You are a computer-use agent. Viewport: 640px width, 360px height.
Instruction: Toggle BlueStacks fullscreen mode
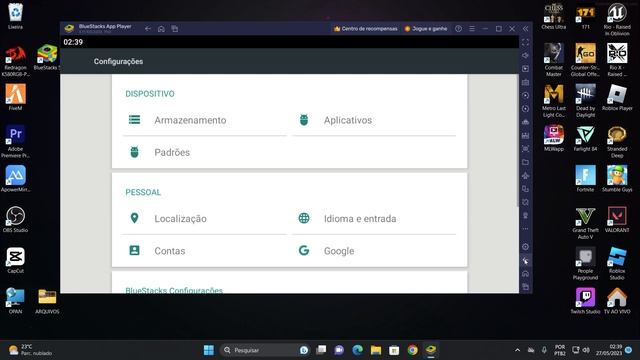coord(526,42)
